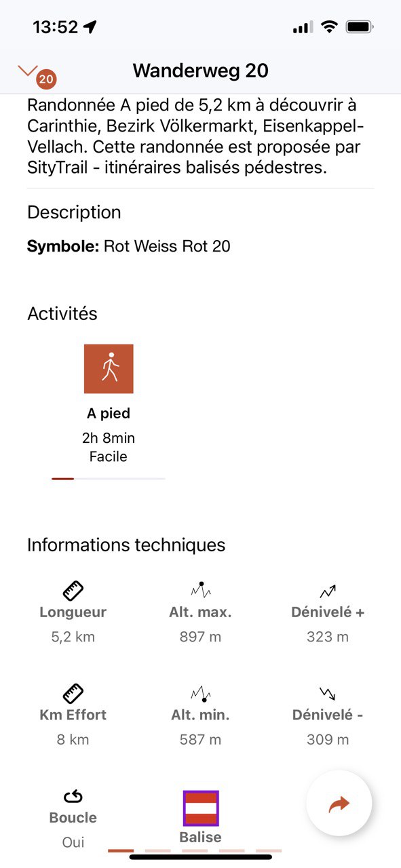Tap the Dénivelé - descending arrow icon

pyautogui.click(x=328, y=694)
